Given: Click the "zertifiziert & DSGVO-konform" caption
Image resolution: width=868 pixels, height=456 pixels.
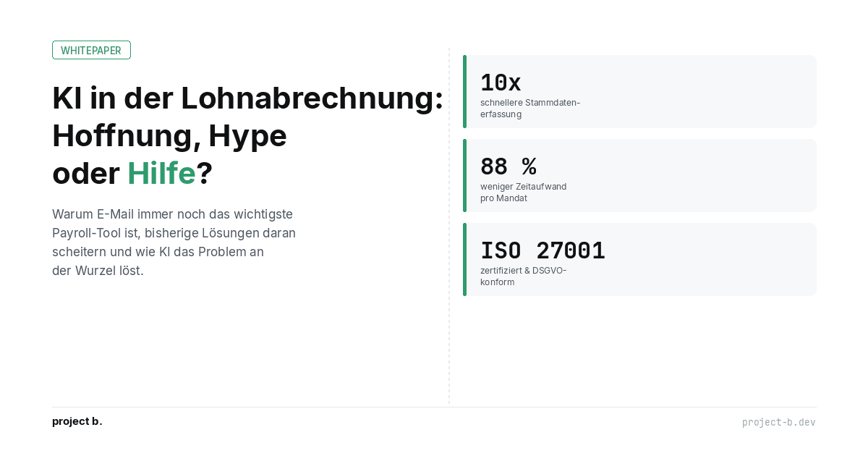Looking at the screenshot, I should (523, 276).
